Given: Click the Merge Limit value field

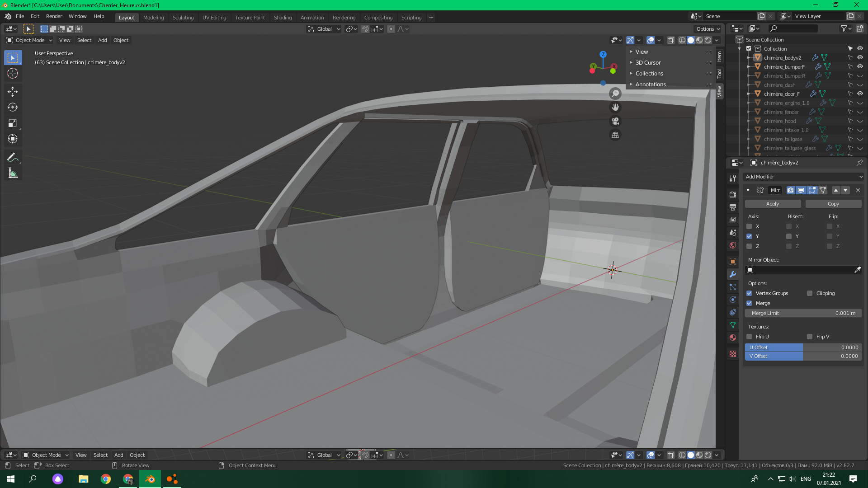Looking at the screenshot, I should [803, 313].
